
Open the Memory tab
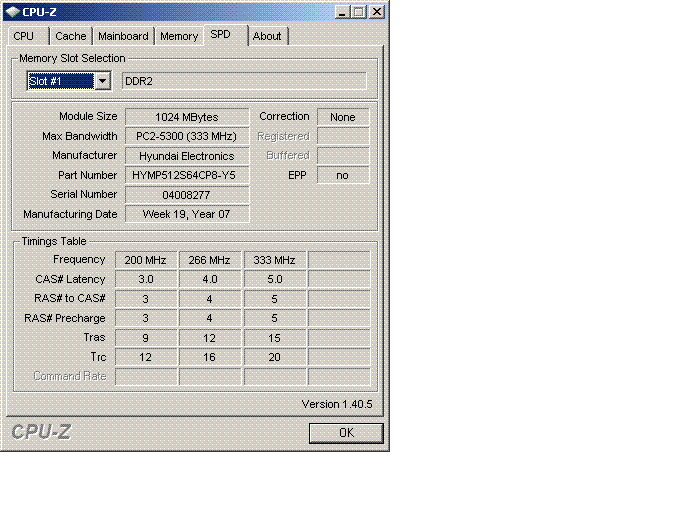(x=179, y=36)
